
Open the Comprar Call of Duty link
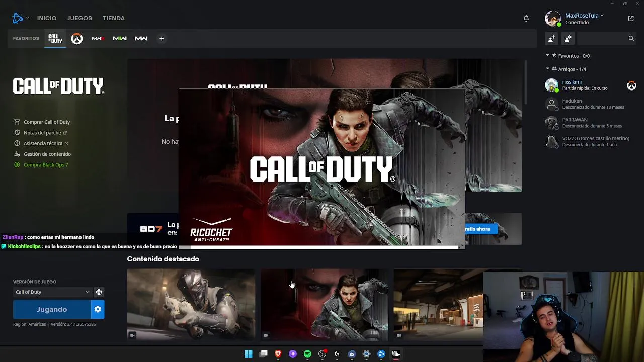[47, 122]
